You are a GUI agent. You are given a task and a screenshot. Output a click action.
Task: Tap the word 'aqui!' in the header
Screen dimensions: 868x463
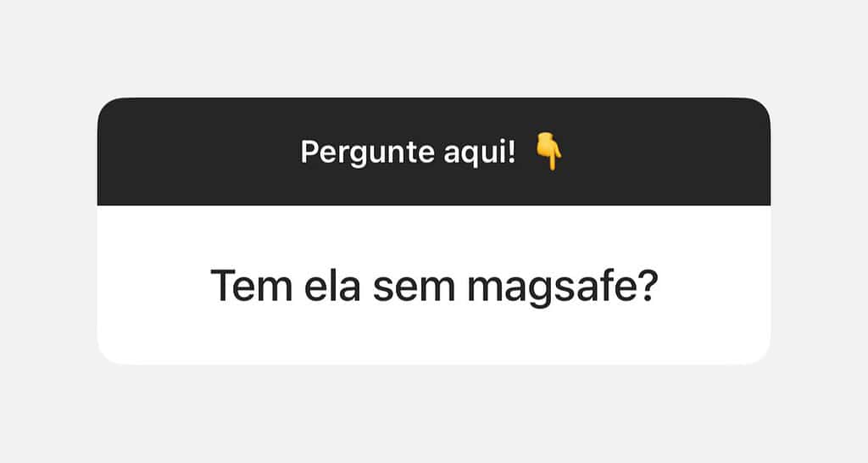click(480, 152)
